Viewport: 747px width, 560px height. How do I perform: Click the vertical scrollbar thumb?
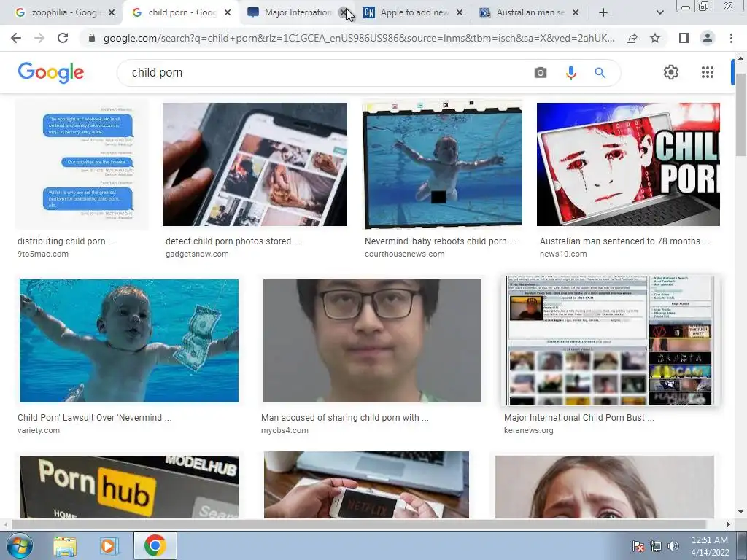740,114
